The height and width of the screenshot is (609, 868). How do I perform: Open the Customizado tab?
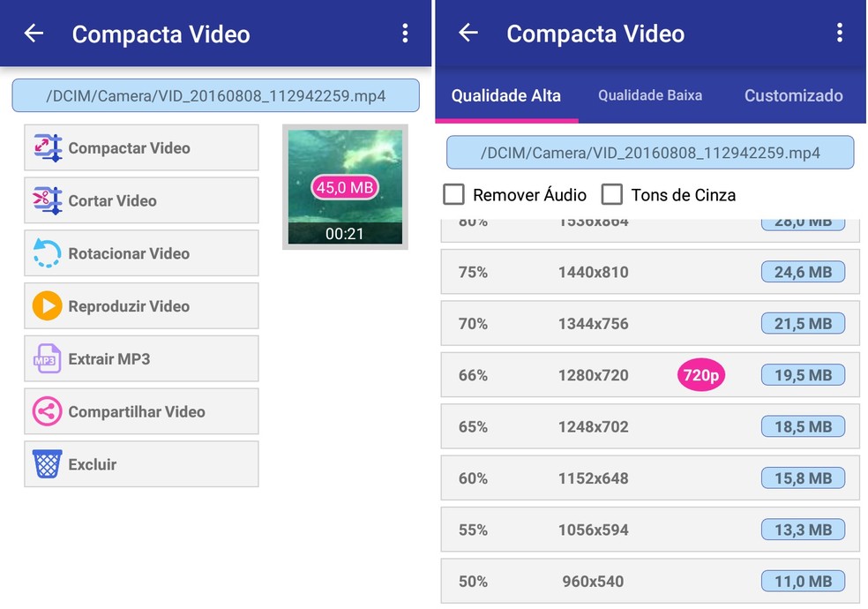pos(793,95)
